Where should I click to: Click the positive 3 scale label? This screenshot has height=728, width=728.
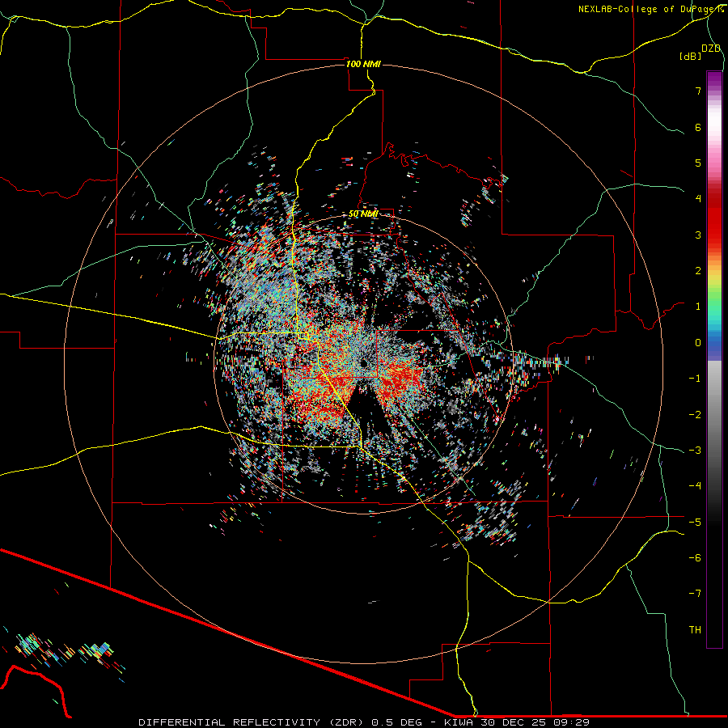698,235
